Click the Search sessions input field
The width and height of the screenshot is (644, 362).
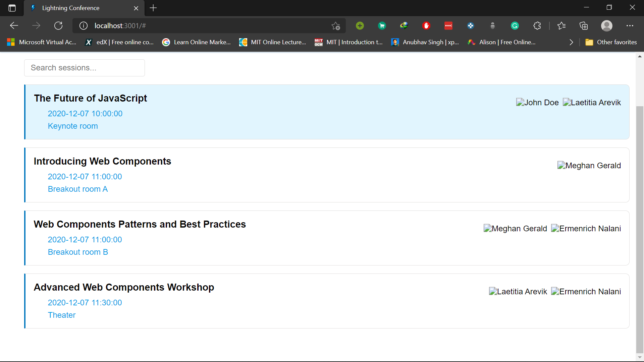[85, 68]
